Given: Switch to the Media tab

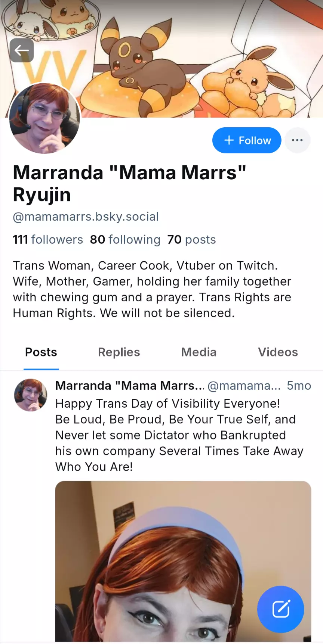Looking at the screenshot, I should tap(199, 352).
